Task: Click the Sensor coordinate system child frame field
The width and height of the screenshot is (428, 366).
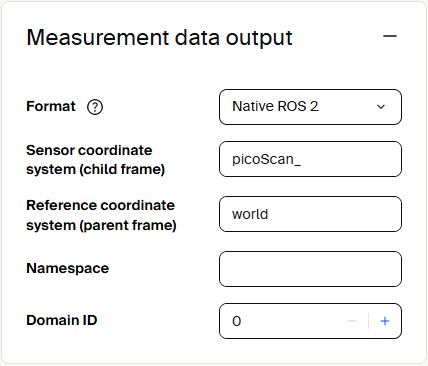Action: tap(310, 159)
